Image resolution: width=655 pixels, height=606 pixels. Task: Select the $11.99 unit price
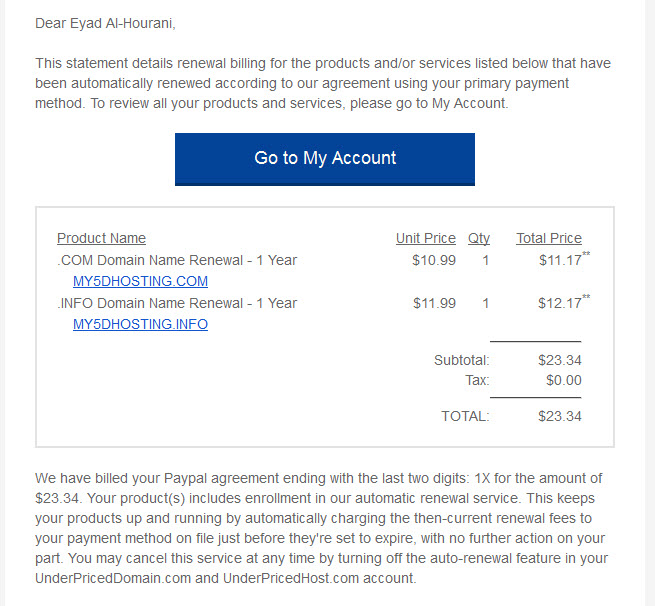click(x=434, y=303)
